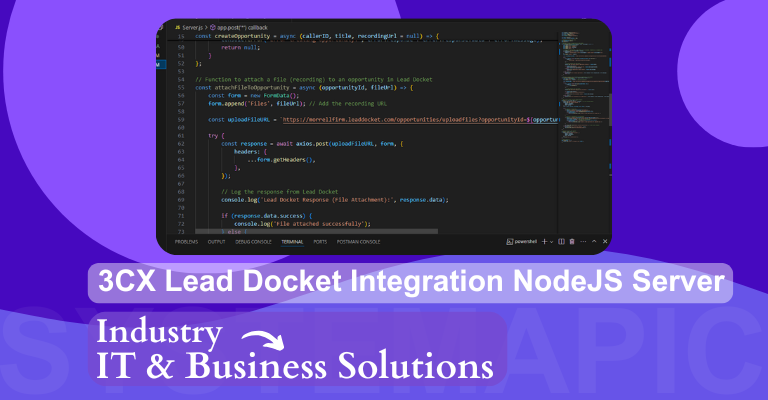Click the form.append line 57
This screenshot has height=400, width=768.
click(297, 104)
